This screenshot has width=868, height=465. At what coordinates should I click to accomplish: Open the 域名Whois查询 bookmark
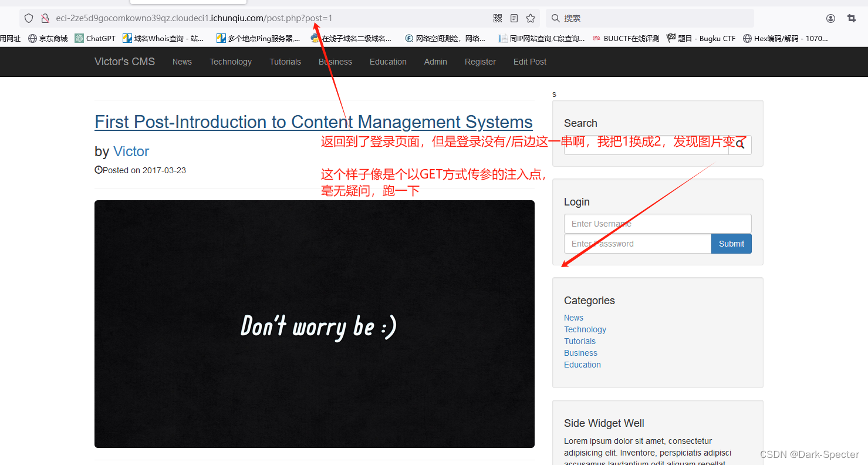coord(163,38)
